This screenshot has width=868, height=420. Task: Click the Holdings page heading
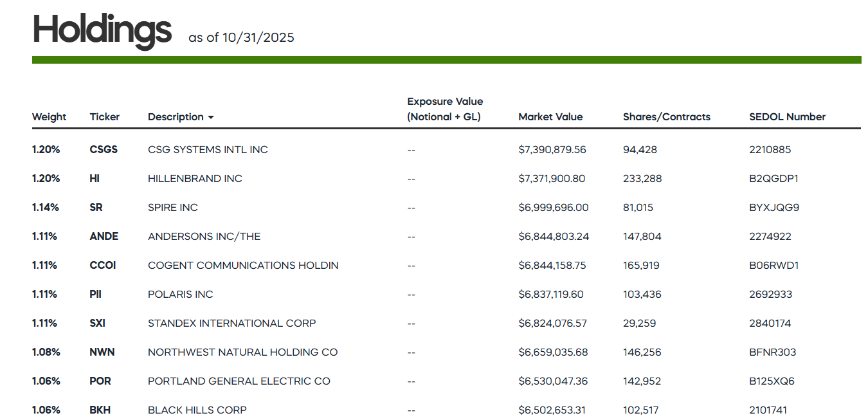pos(102,27)
